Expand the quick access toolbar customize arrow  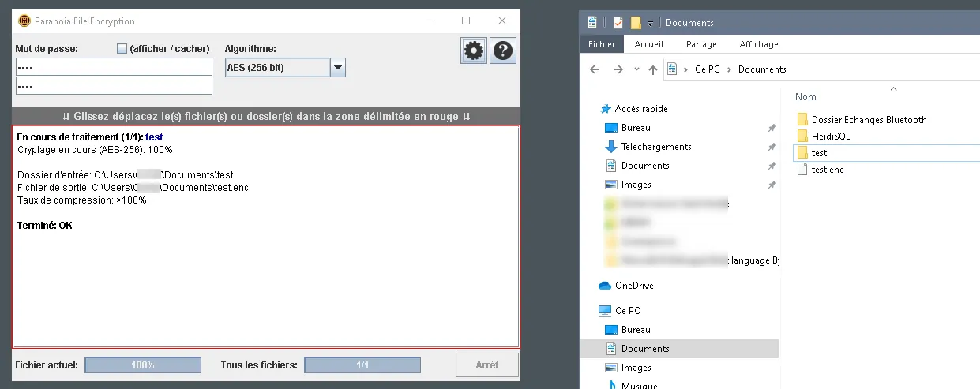point(650,23)
